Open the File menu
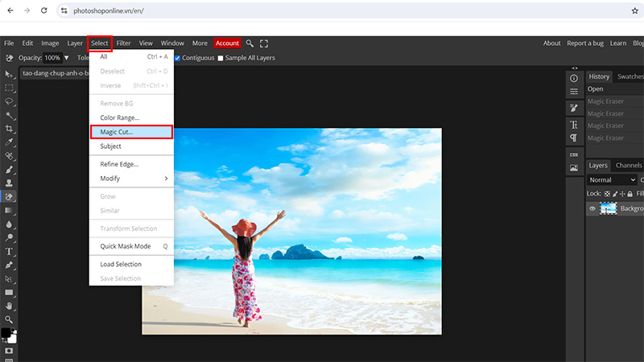This screenshot has width=644, height=362. [x=9, y=43]
